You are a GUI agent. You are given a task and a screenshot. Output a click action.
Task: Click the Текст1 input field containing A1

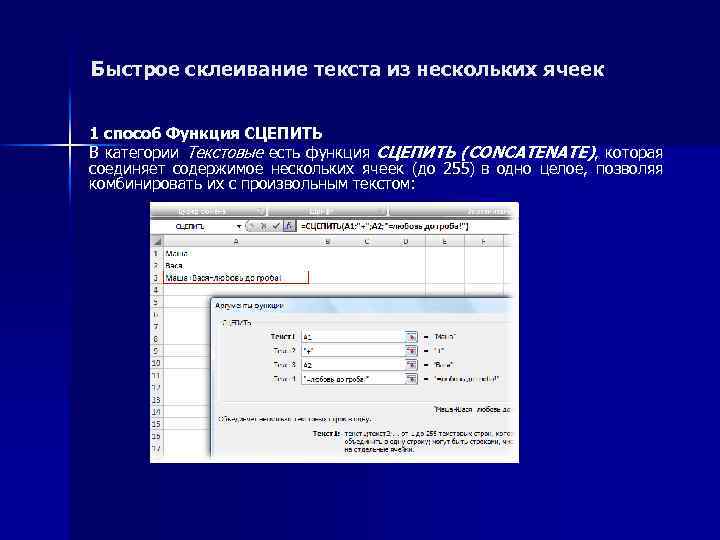point(353,337)
